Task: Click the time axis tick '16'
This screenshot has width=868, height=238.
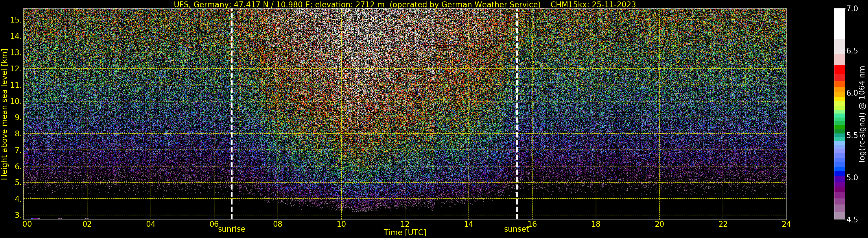Action: [532, 224]
